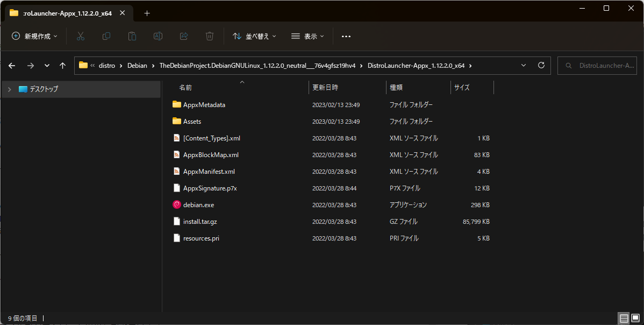
Task: Click DistroLauncher-Appx_1.12.2.0_x64 breadcrumb segment
Action: (416, 66)
